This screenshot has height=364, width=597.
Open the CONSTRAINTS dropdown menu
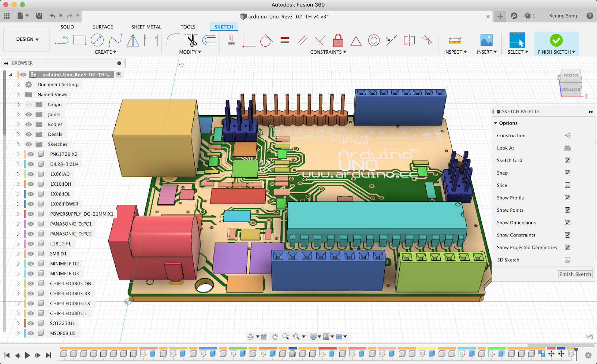tap(328, 52)
